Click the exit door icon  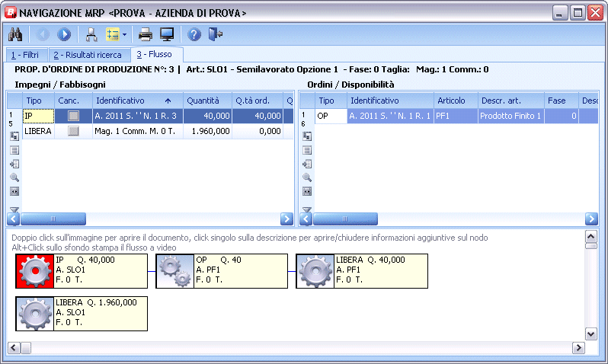pyautogui.click(x=215, y=34)
